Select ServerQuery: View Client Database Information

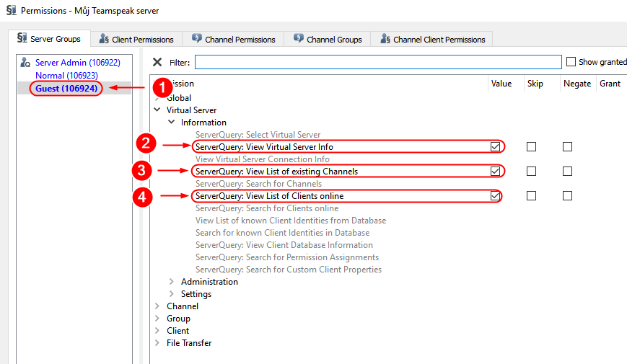pos(284,245)
